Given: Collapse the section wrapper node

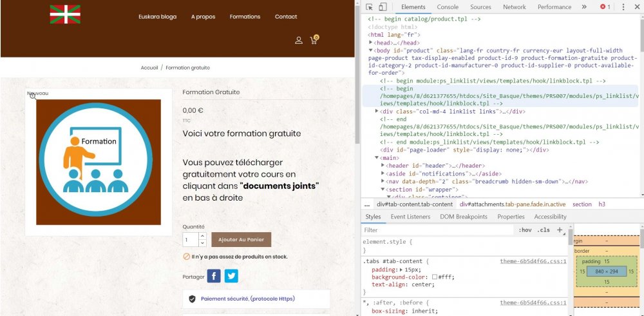Looking at the screenshot, I should tap(383, 189).
